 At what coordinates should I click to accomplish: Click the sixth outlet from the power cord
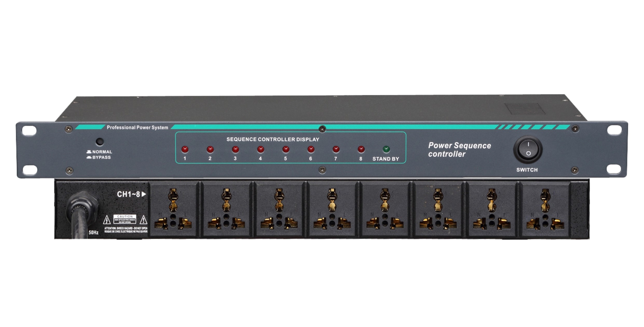coord(438,209)
